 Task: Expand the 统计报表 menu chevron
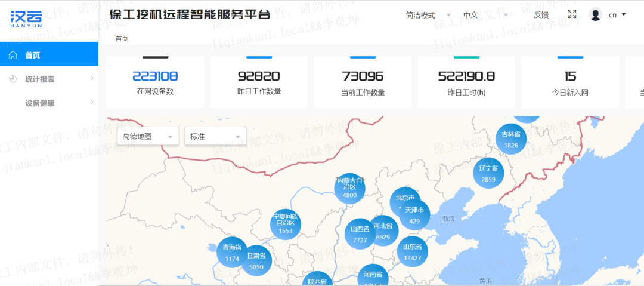click(x=92, y=78)
